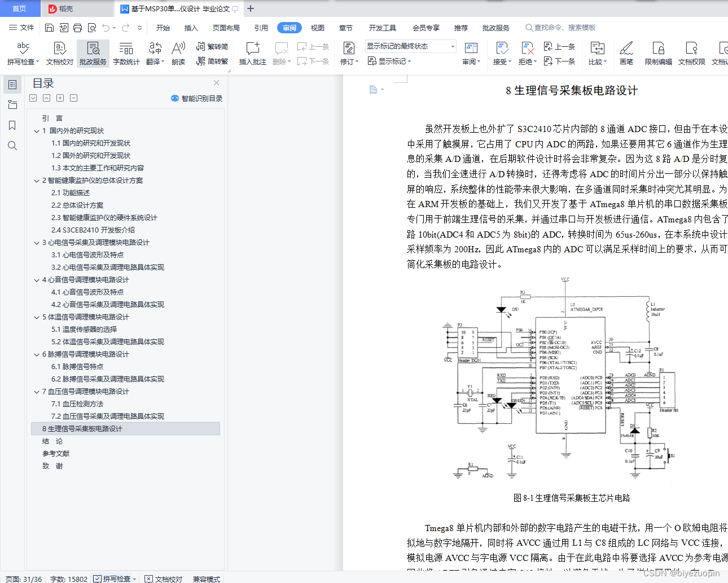Close the 目录 outline panel
728x583 pixels.
pos(216,82)
